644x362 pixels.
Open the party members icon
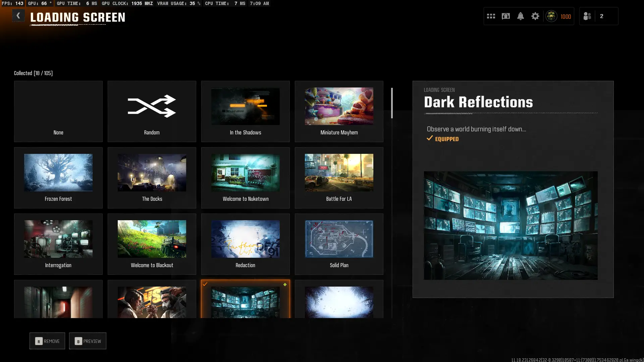point(587,16)
